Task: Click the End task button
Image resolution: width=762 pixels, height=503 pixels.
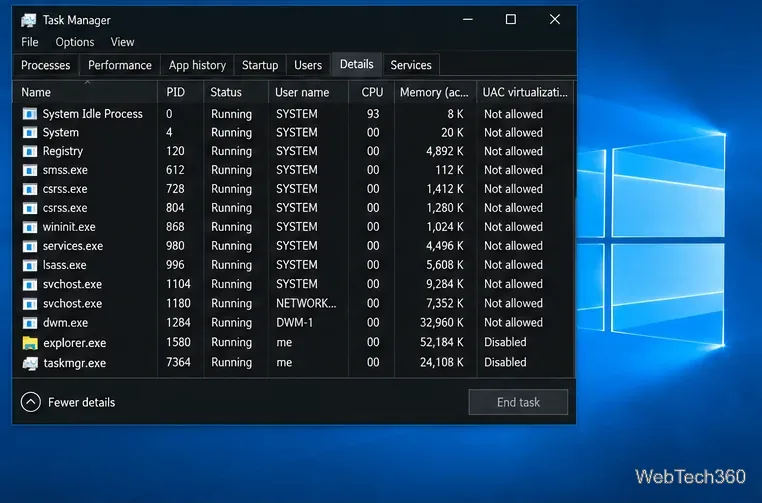Action: pos(518,402)
